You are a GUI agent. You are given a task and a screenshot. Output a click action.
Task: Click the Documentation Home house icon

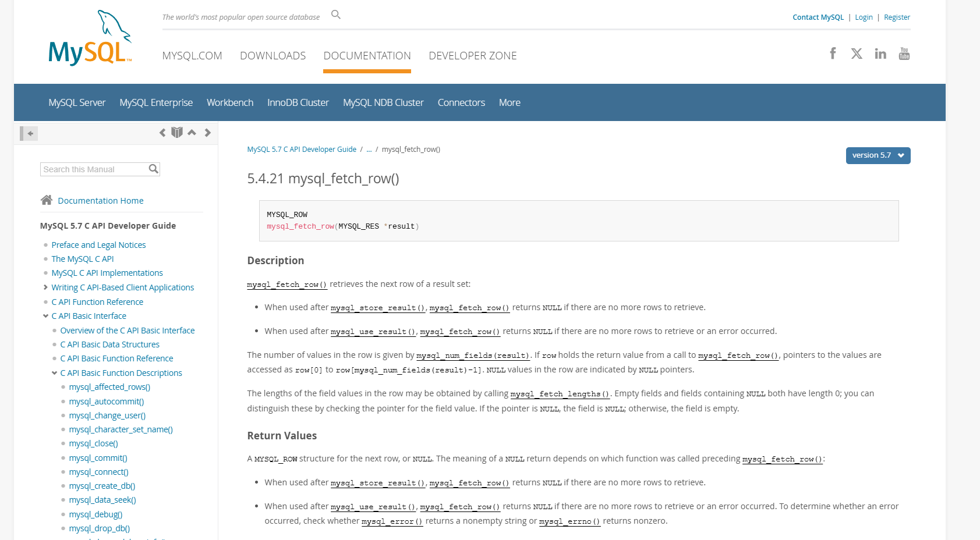coord(47,200)
